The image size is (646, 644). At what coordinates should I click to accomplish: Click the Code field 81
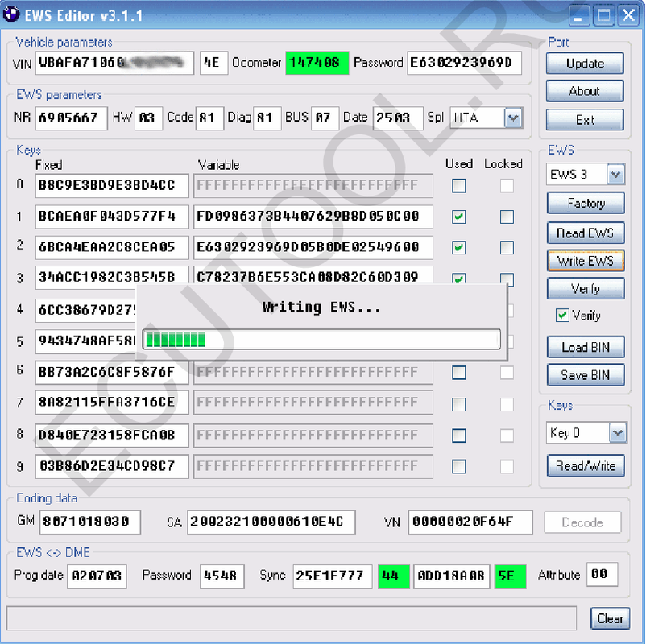click(209, 118)
